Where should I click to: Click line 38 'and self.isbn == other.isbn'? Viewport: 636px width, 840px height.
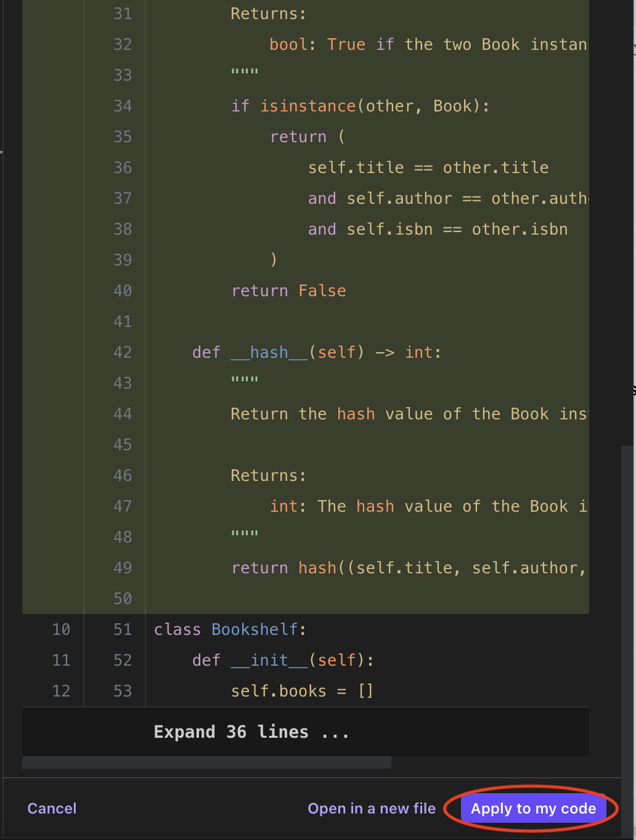438,229
